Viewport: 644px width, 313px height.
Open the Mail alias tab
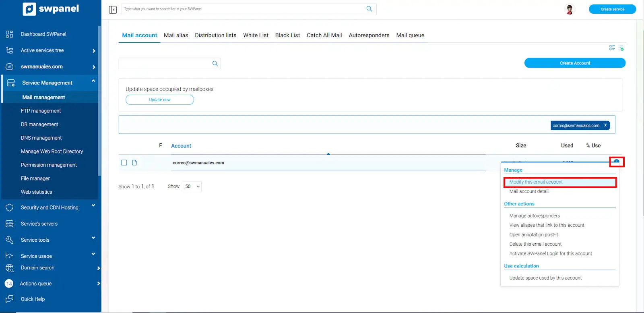176,35
